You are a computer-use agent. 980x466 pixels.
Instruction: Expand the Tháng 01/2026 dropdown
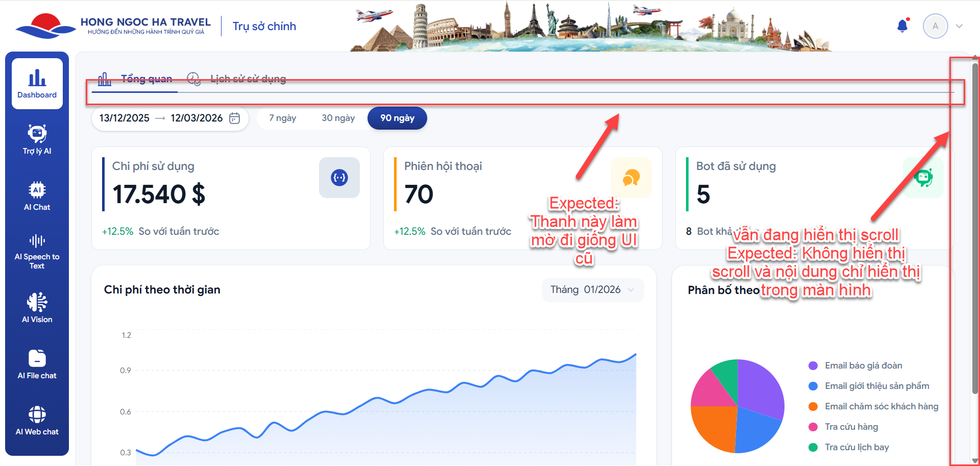click(x=592, y=290)
